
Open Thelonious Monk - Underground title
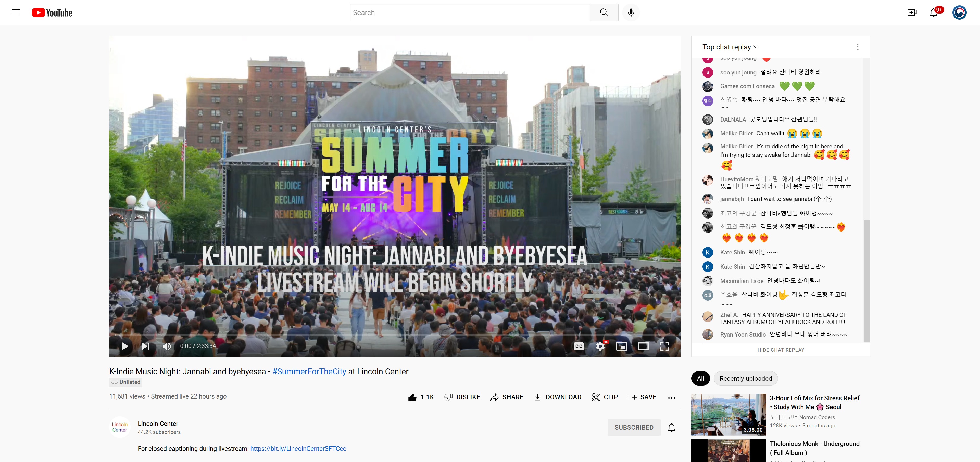[x=814, y=448]
